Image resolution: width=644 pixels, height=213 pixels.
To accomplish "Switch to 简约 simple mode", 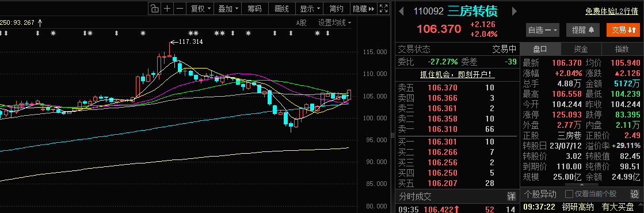I will pos(336,9).
